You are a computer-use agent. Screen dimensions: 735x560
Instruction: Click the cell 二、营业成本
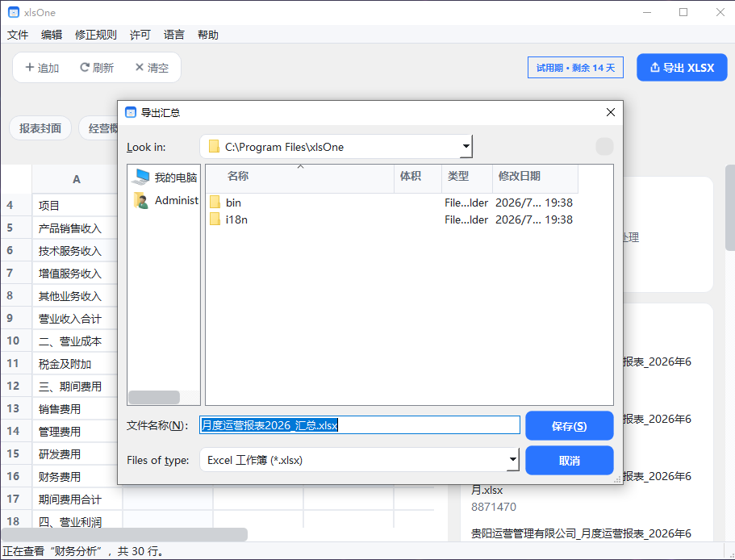click(x=75, y=341)
